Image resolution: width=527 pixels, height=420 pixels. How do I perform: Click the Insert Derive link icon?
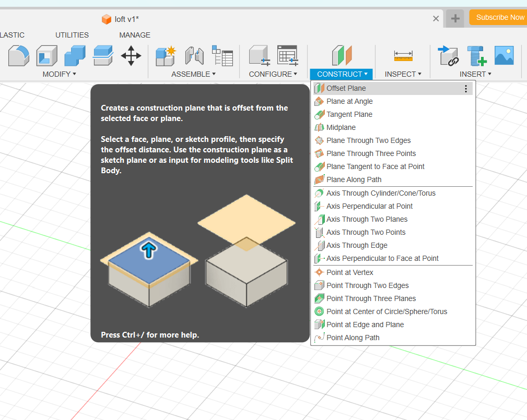(x=448, y=56)
